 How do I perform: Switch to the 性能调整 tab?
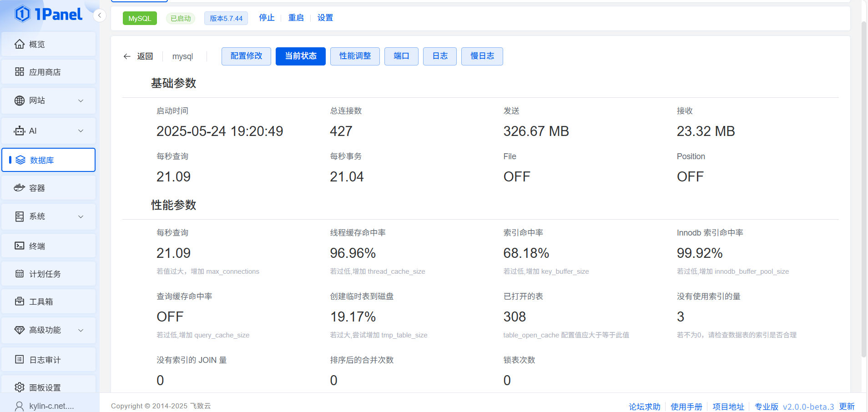tap(355, 56)
